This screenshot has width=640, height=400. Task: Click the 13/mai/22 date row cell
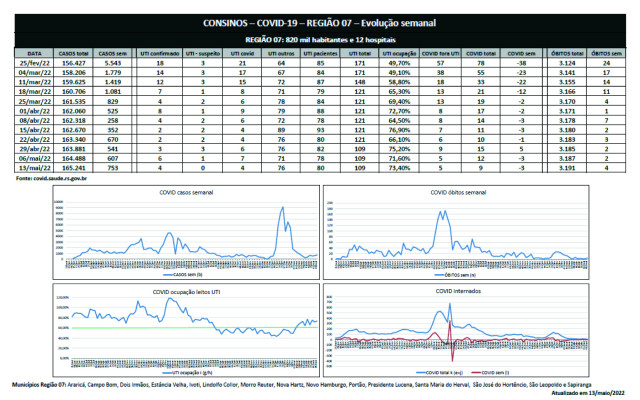35,169
